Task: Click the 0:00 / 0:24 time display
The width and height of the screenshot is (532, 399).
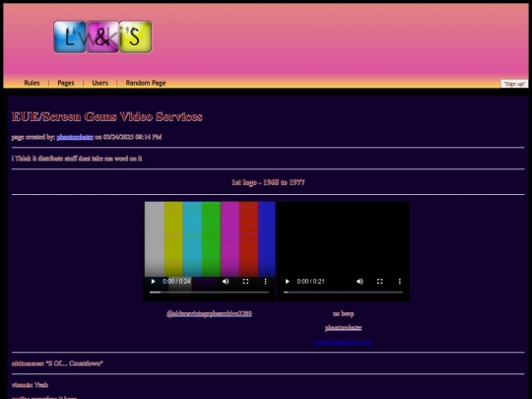Action: pos(176,281)
